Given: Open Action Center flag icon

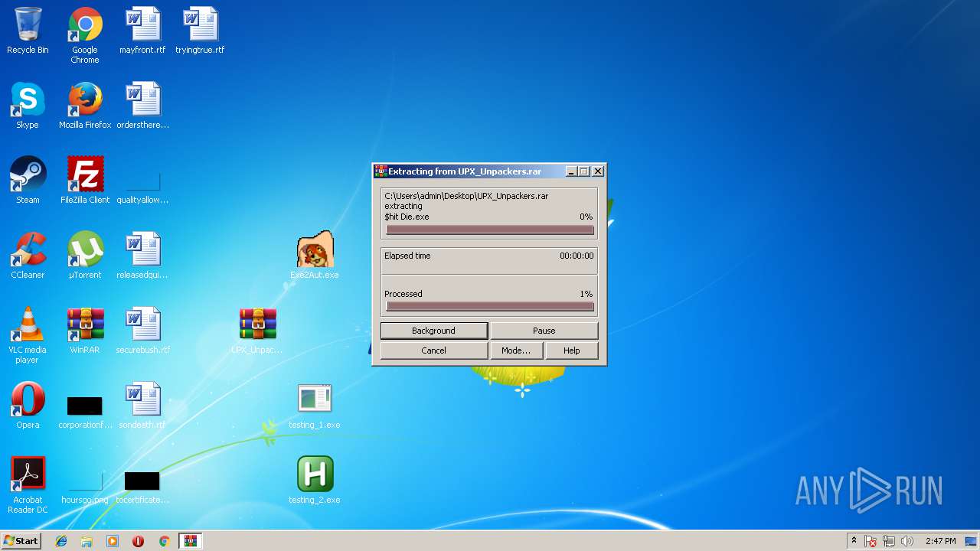Looking at the screenshot, I should click(871, 541).
